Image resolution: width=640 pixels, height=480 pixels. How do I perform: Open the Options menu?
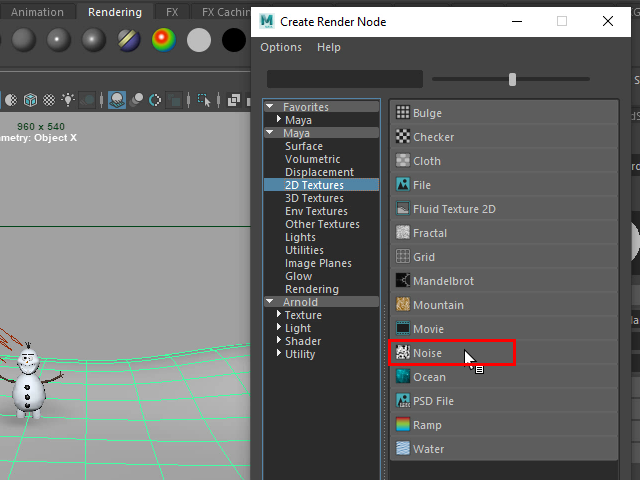tap(280, 47)
